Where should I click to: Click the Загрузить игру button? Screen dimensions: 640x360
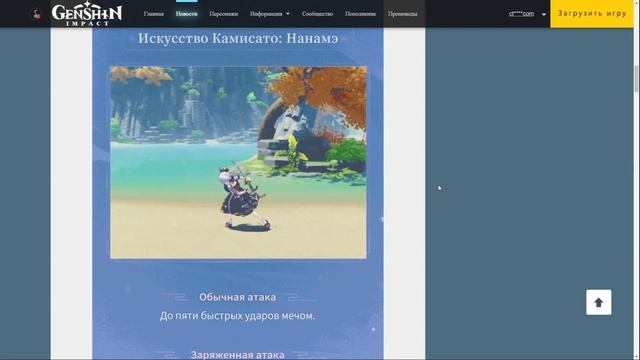(x=592, y=13)
